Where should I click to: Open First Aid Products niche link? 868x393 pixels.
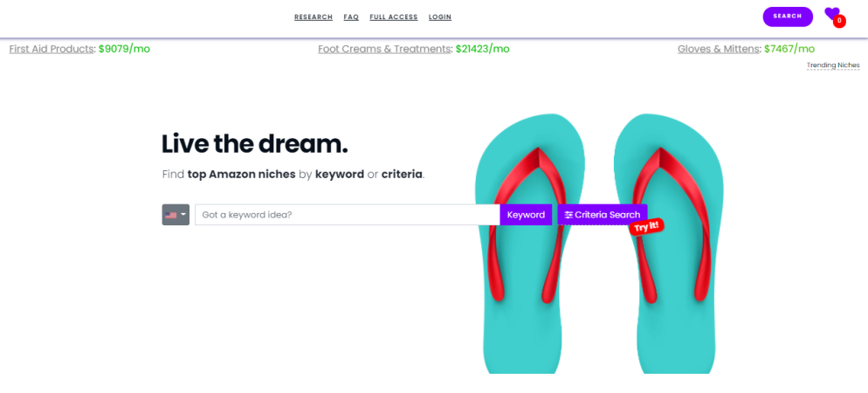52,49
